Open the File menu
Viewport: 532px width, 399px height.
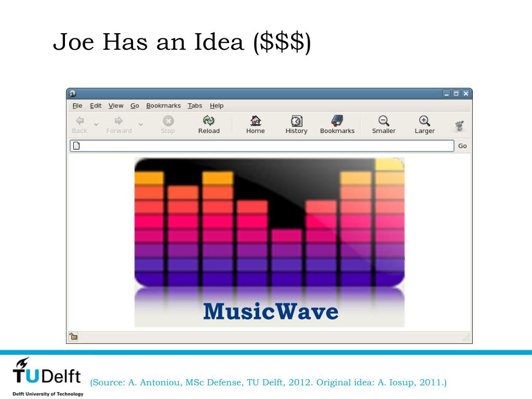[x=77, y=106]
